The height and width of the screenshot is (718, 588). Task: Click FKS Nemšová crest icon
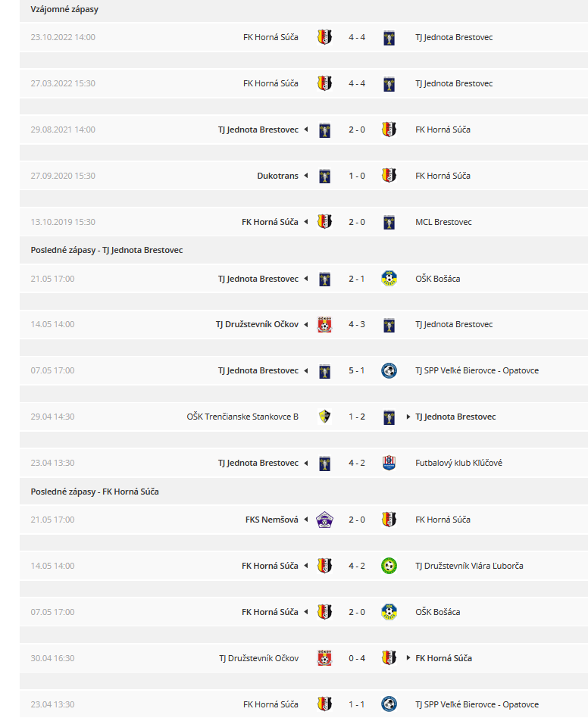click(324, 520)
